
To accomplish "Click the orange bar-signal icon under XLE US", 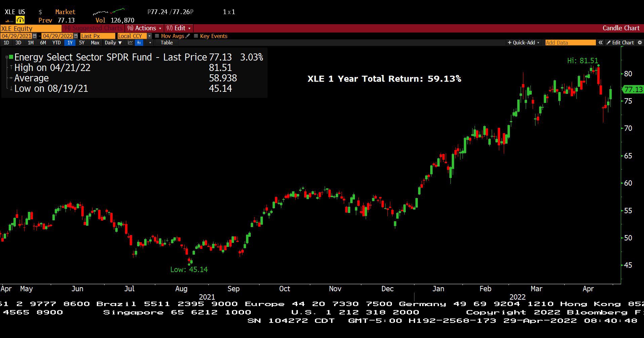I will tap(9, 21).
